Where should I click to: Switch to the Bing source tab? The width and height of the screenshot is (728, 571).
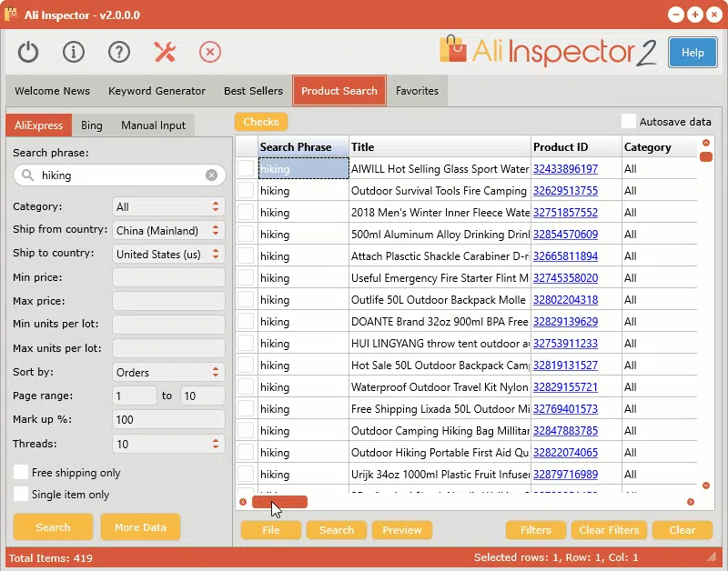[x=92, y=125]
